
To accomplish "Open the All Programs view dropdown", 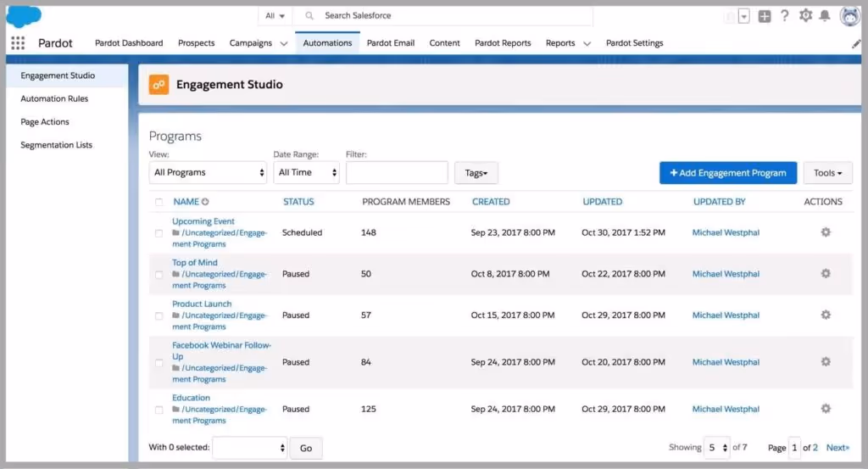I will click(x=208, y=172).
